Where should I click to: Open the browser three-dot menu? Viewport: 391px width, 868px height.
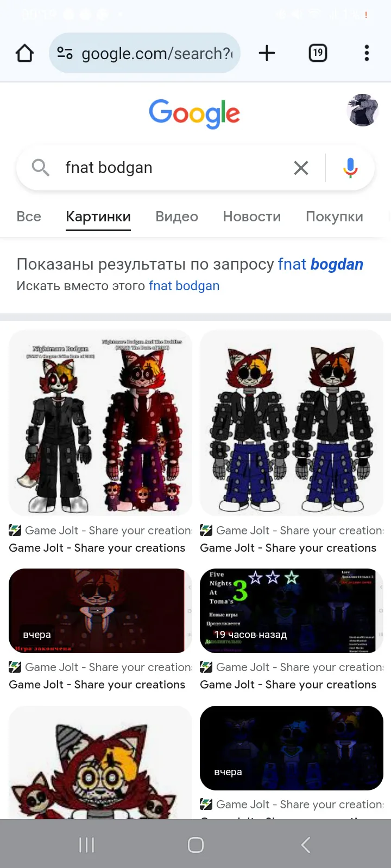point(367,53)
